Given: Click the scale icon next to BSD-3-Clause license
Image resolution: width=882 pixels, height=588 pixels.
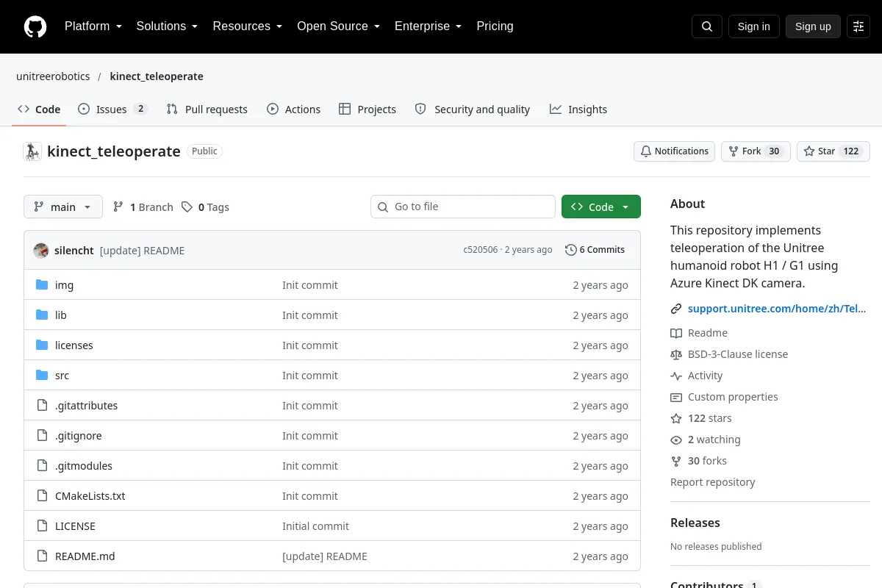Looking at the screenshot, I should [x=676, y=354].
